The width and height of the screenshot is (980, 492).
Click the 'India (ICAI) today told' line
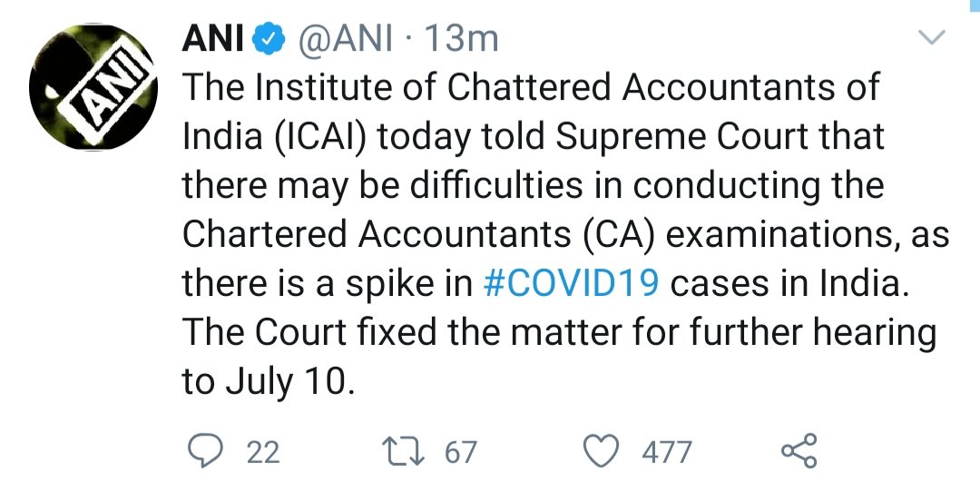tap(534, 137)
